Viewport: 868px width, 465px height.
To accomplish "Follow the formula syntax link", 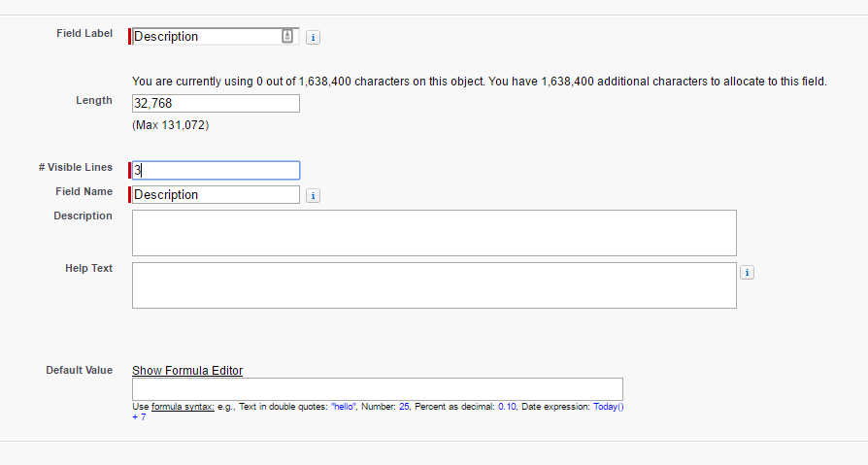I will [183, 407].
